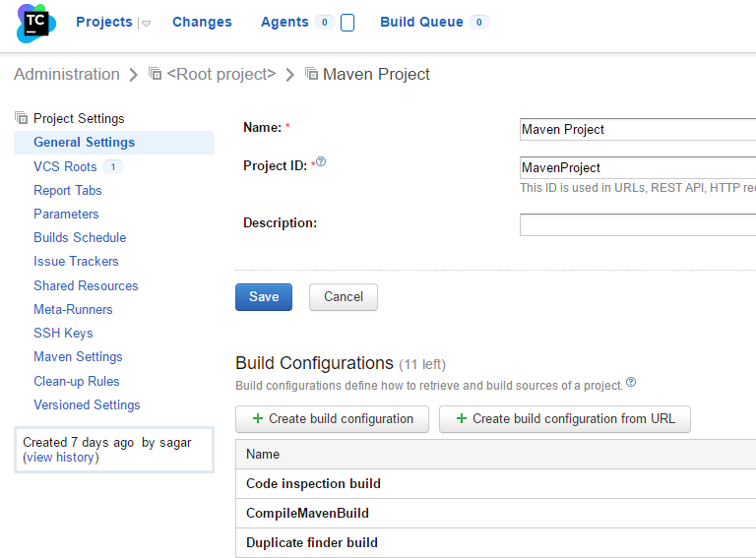Click the Agents count badge showing 0
This screenshot has height=558, width=756.
point(325,23)
